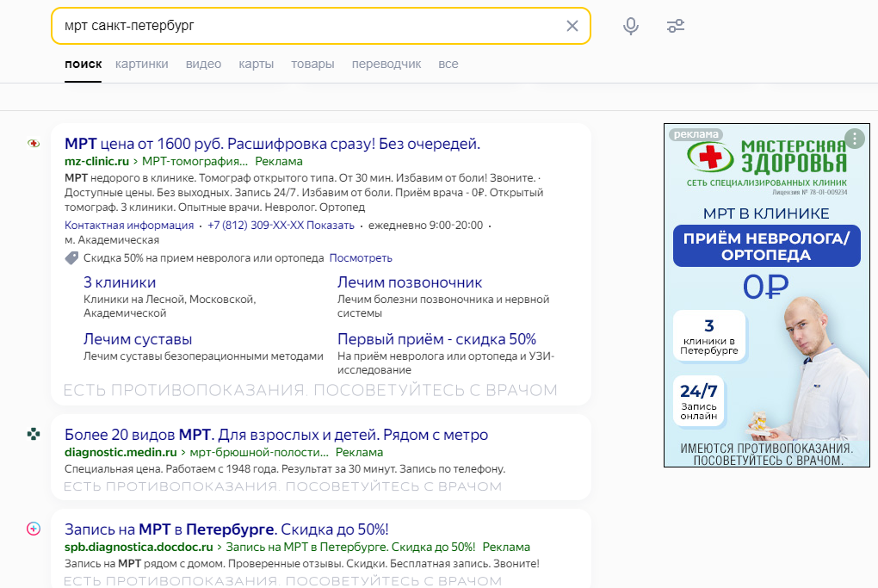The width and height of the screenshot is (878, 588).
Task: Open the карты tab
Action: (257, 64)
